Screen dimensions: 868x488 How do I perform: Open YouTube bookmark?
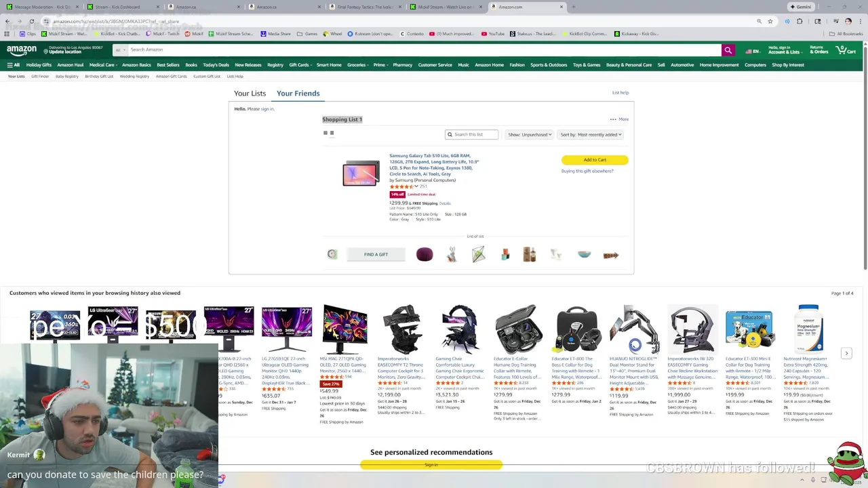coord(493,34)
